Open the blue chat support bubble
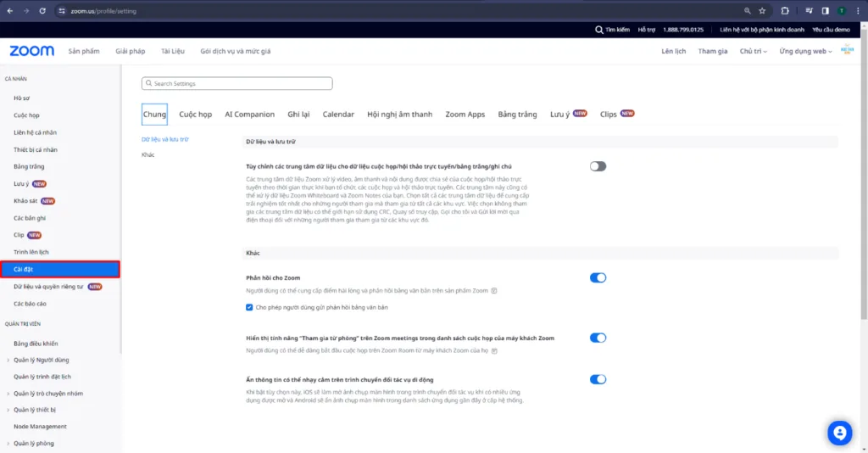Image resolution: width=868 pixels, height=453 pixels. tap(839, 433)
